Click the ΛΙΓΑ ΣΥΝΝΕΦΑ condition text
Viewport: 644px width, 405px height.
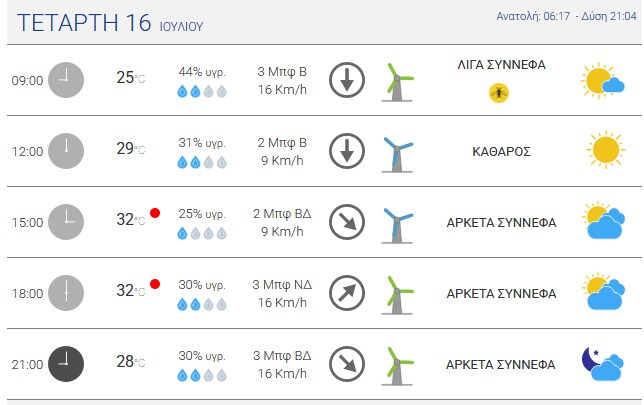point(501,65)
